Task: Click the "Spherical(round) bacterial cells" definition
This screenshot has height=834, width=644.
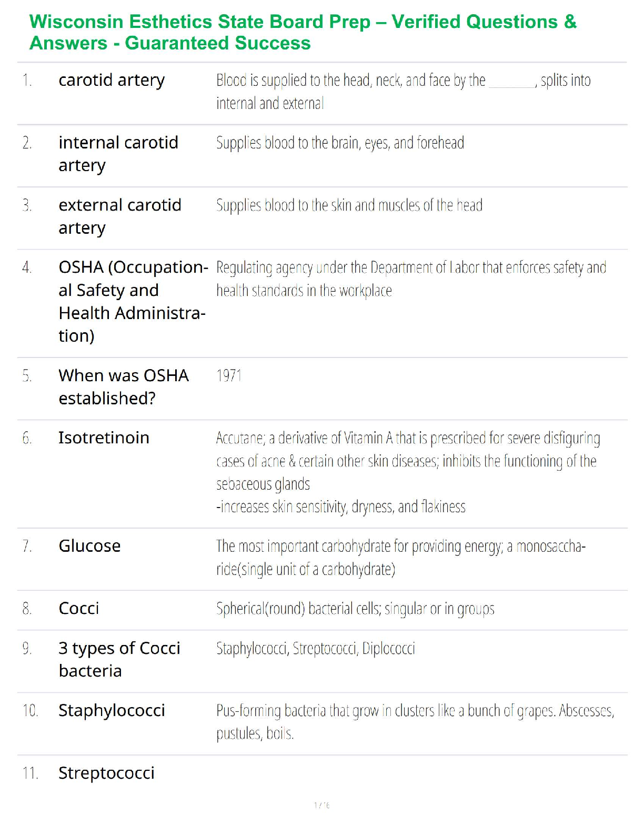Action: 355,609
